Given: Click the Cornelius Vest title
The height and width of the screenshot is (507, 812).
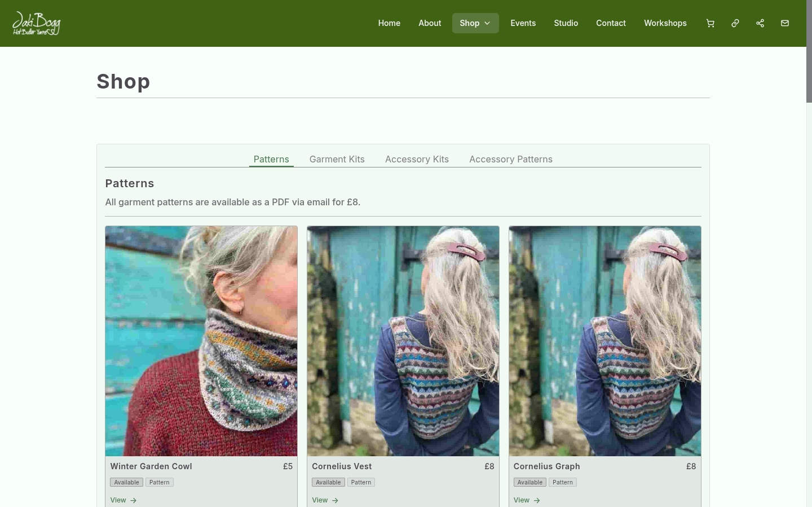Looking at the screenshot, I should coord(342,466).
